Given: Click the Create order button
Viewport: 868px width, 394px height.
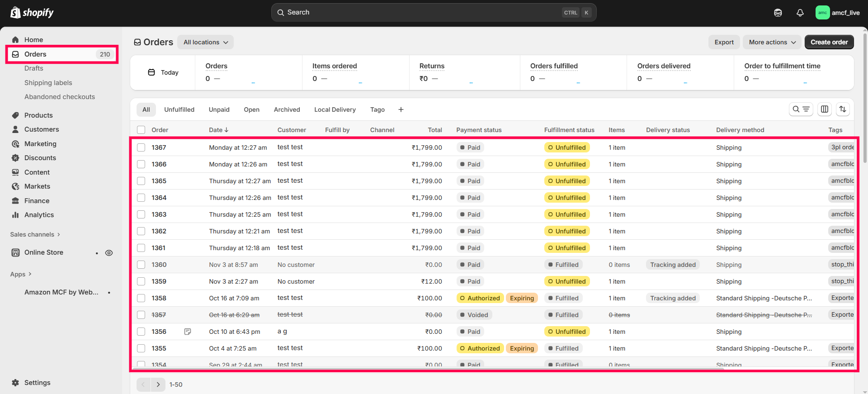Looking at the screenshot, I should tap(829, 42).
